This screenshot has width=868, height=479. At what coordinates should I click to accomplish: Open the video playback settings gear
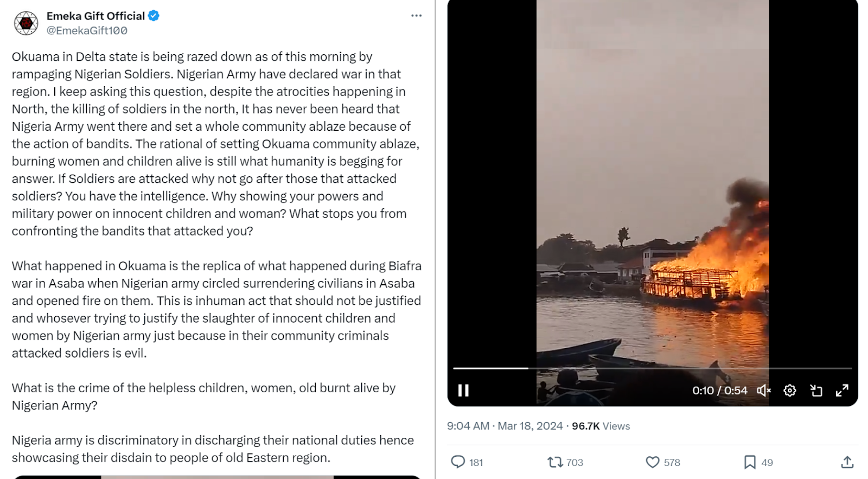pyautogui.click(x=790, y=390)
